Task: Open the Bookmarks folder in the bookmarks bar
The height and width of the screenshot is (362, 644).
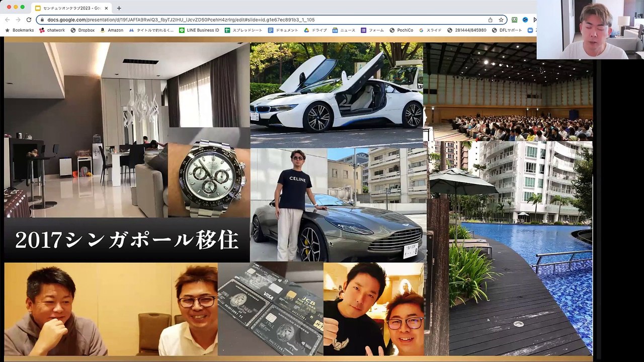Action: tap(20, 30)
